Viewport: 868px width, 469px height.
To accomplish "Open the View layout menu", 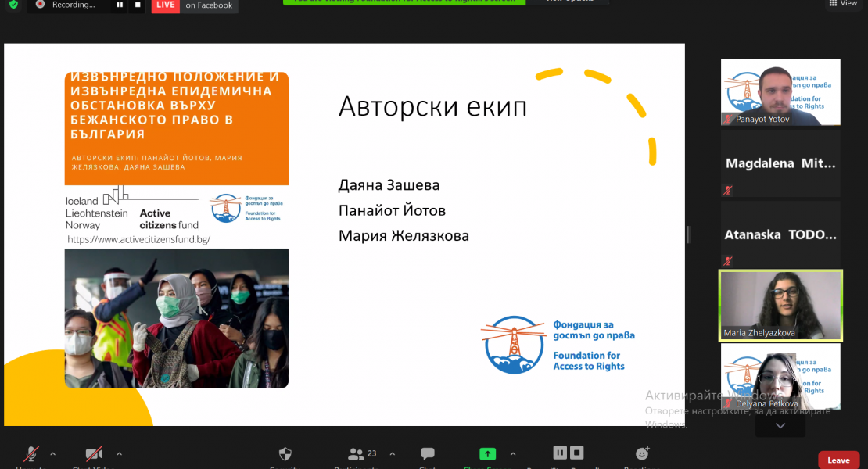I will (842, 3).
